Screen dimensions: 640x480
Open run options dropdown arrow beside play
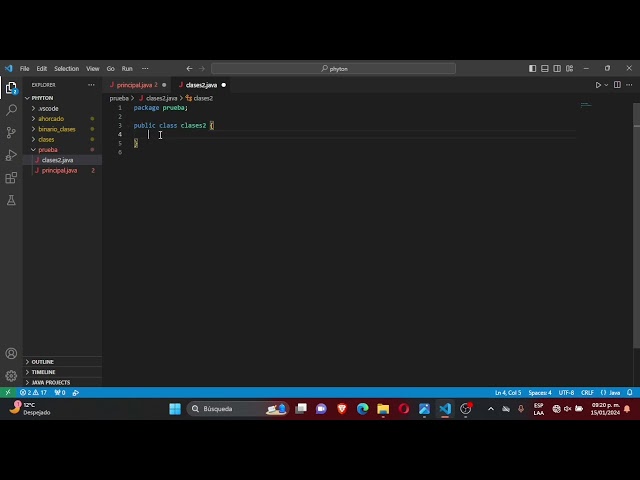coord(606,85)
